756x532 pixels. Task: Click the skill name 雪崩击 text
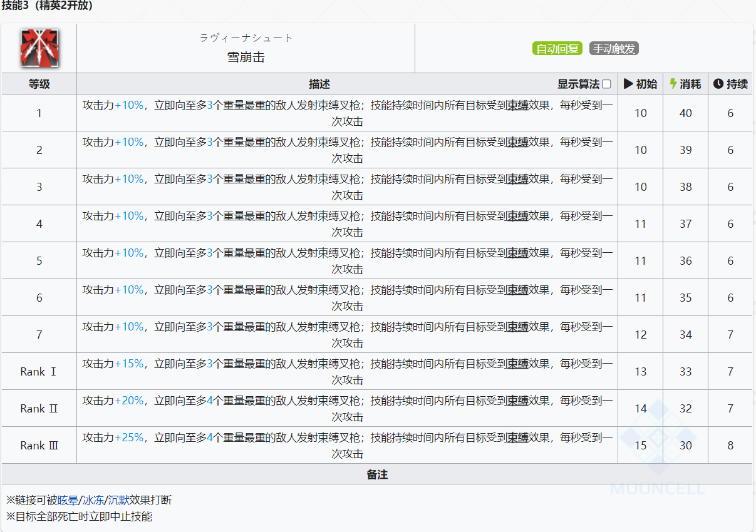coord(246,57)
